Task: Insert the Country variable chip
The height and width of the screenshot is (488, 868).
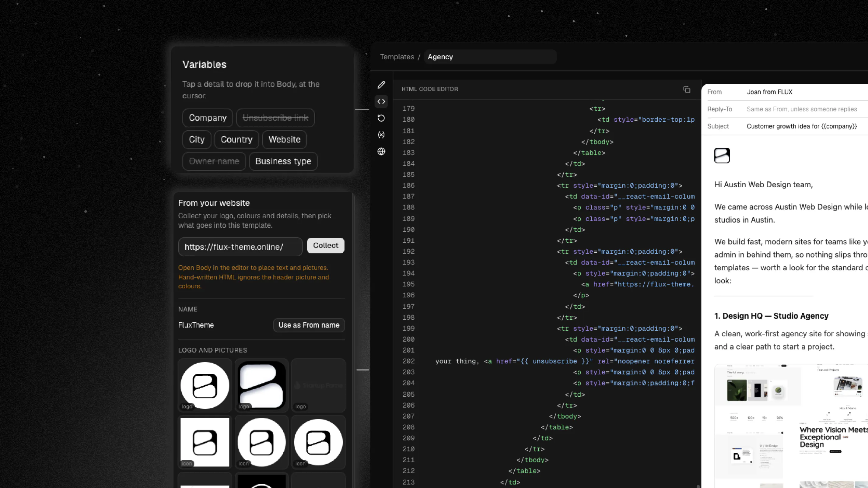Action: coord(236,139)
